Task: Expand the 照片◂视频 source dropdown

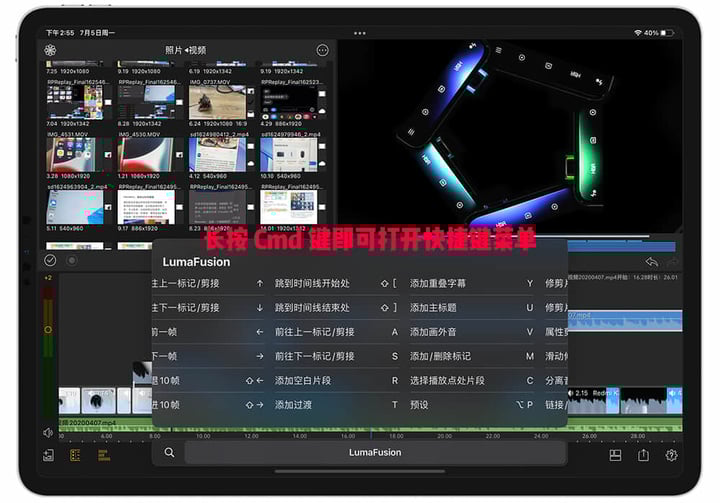Action: coord(186,50)
